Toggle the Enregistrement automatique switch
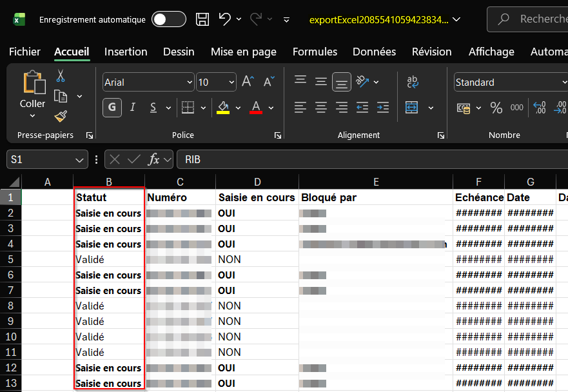 pyautogui.click(x=168, y=19)
